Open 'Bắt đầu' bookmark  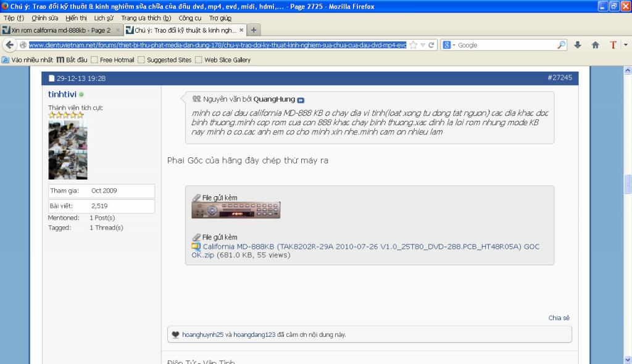point(72,60)
